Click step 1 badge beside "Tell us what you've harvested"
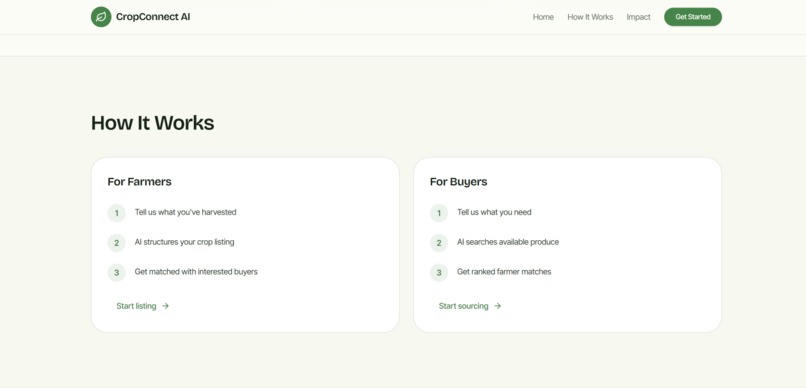This screenshot has width=806, height=388. coord(117,213)
